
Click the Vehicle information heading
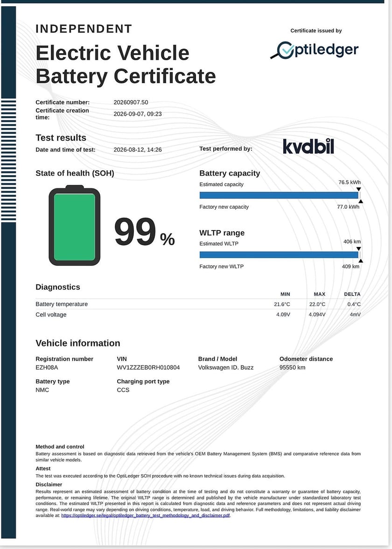click(77, 343)
